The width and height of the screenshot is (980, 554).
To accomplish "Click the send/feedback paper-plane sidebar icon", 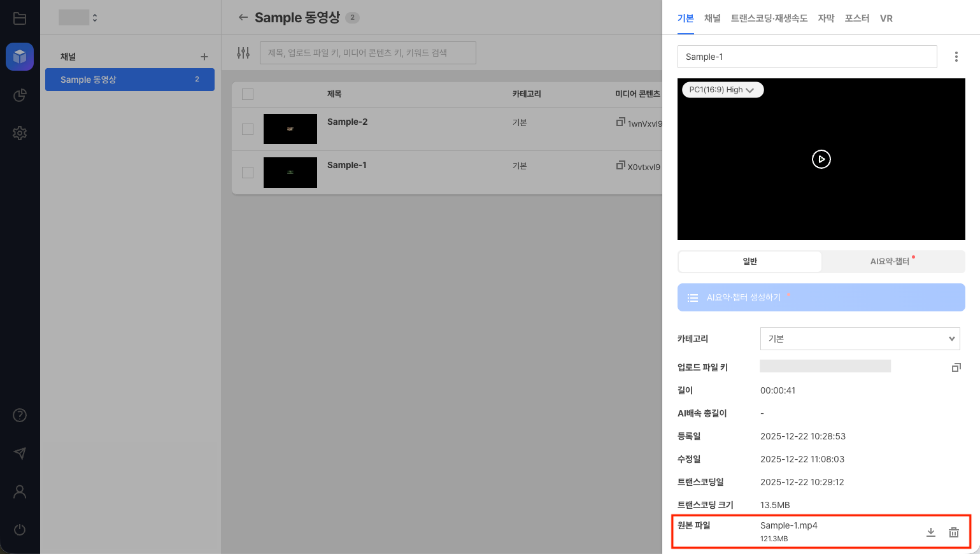I will [20, 453].
